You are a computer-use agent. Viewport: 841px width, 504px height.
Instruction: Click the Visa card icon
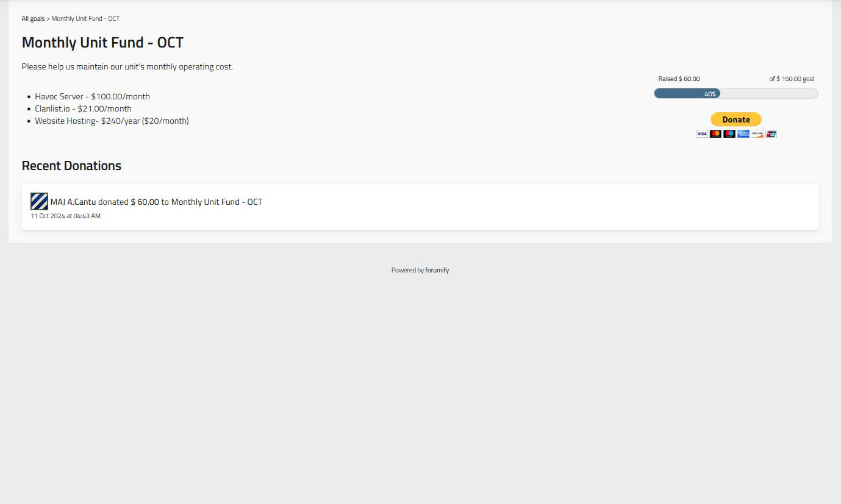coord(702,134)
